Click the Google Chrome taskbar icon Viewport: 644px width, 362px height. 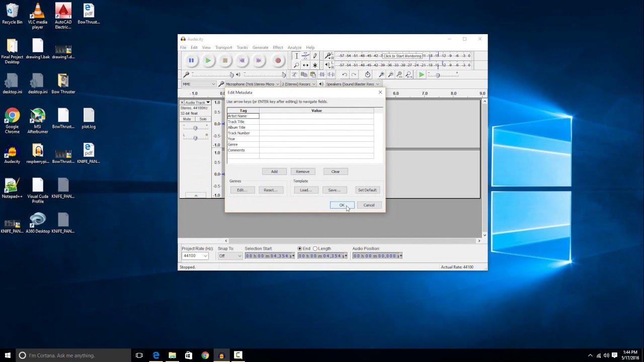click(205, 355)
